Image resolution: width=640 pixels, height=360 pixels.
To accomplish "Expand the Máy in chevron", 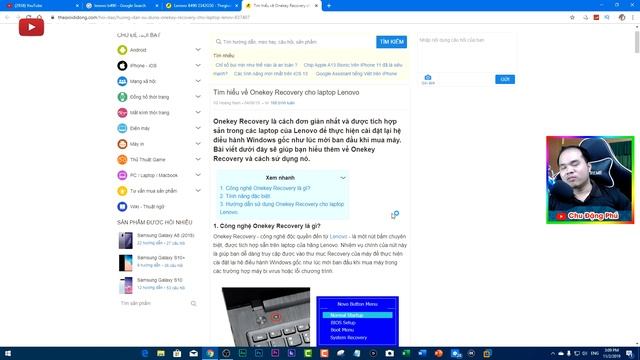I will pyautogui.click(x=198, y=144).
